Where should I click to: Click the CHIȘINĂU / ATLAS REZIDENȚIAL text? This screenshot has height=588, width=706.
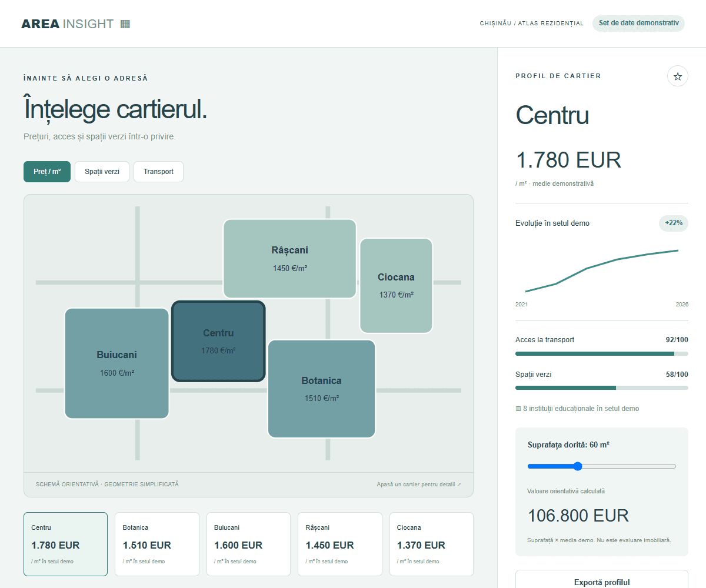point(532,24)
